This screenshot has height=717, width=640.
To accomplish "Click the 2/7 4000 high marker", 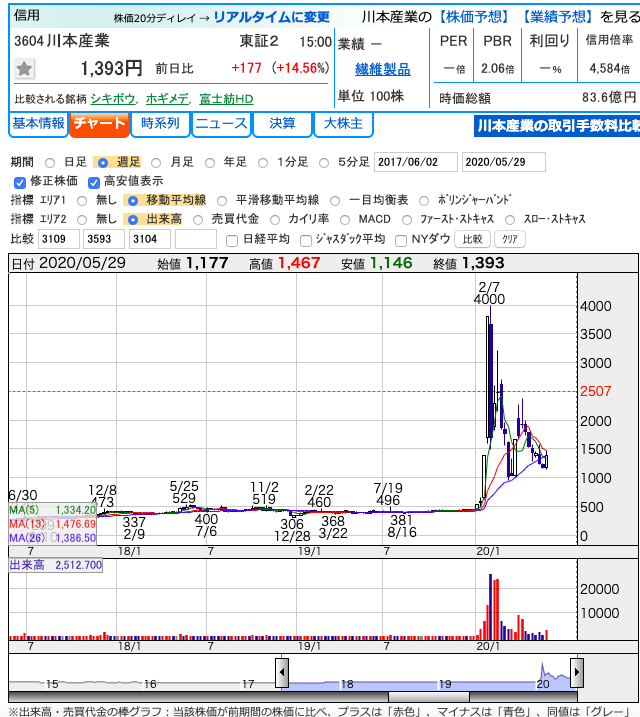I will (x=489, y=293).
